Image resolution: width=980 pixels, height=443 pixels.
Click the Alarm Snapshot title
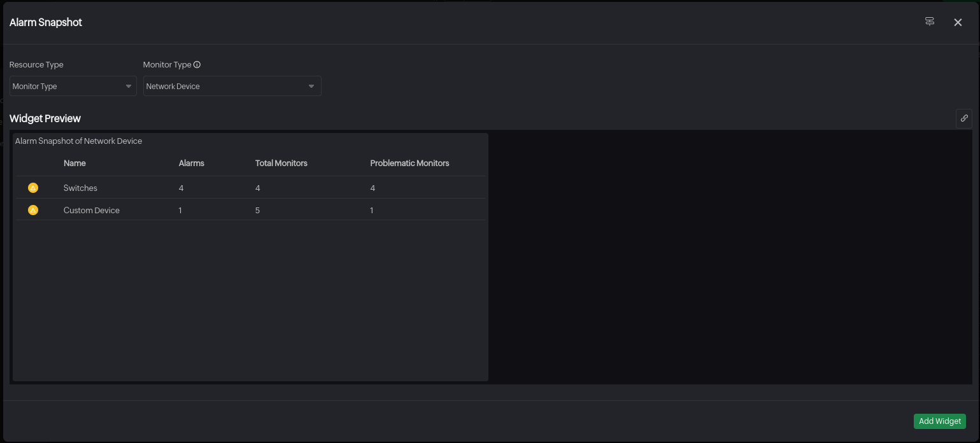[x=45, y=22]
